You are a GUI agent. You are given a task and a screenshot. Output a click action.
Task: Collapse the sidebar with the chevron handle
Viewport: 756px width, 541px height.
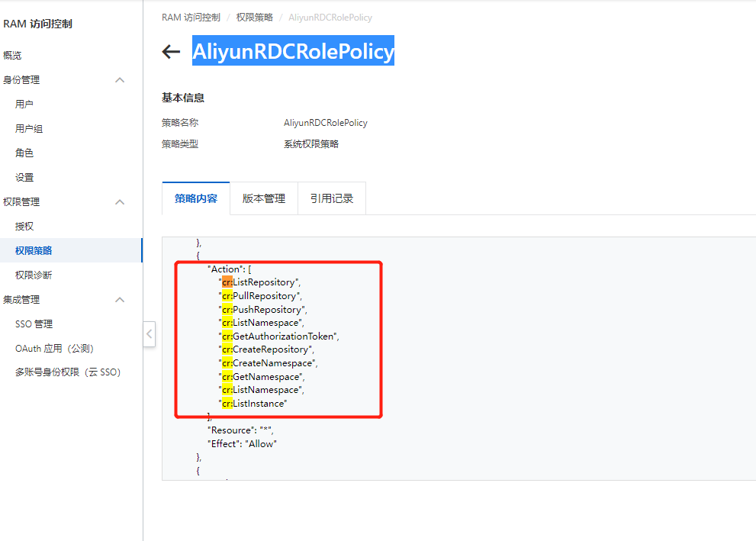[150, 333]
